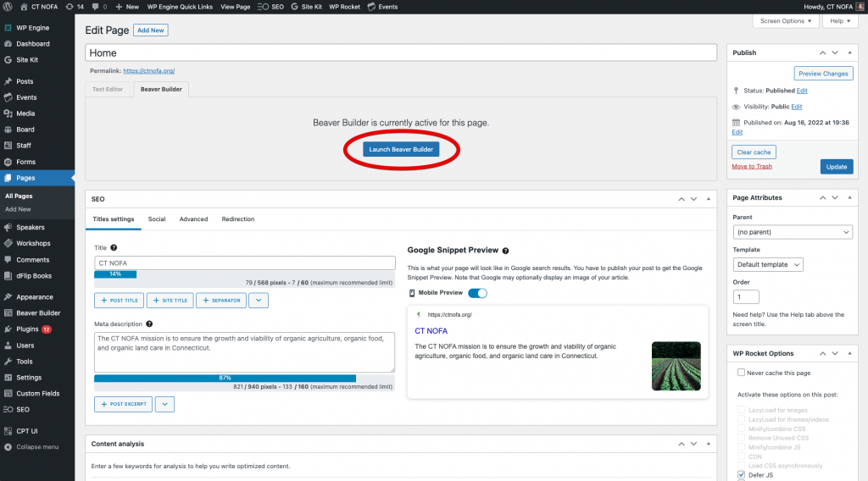
Task: Click the Order number field
Action: [746, 297]
